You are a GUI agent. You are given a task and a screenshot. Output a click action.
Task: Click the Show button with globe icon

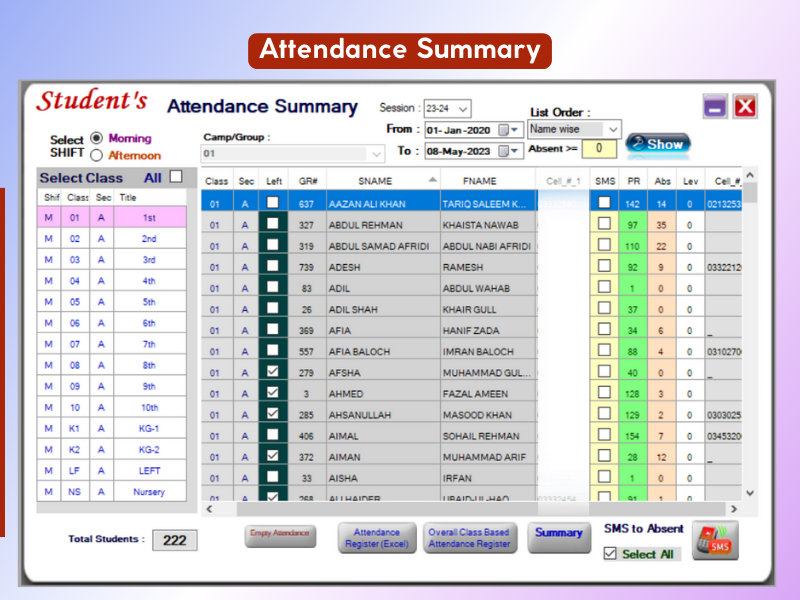click(x=657, y=144)
